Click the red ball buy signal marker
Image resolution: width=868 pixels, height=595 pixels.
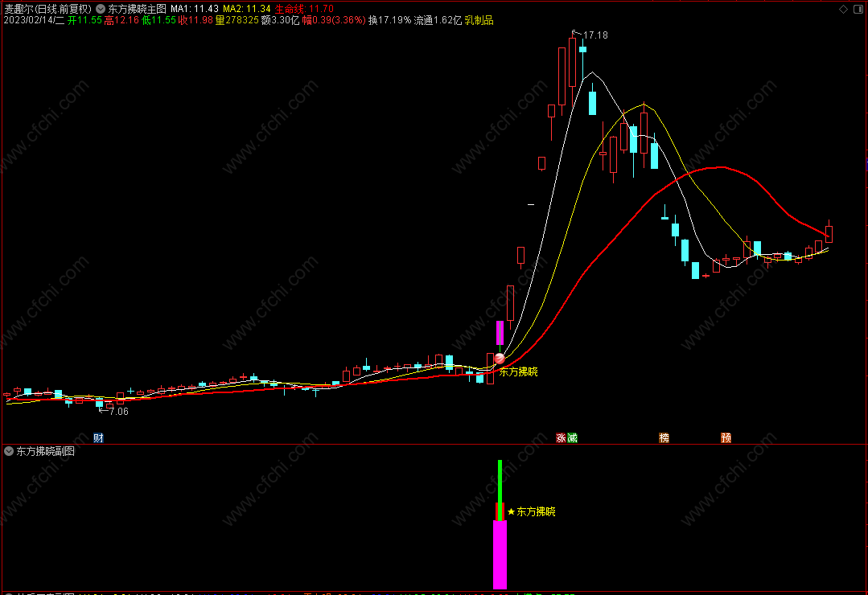point(500,359)
